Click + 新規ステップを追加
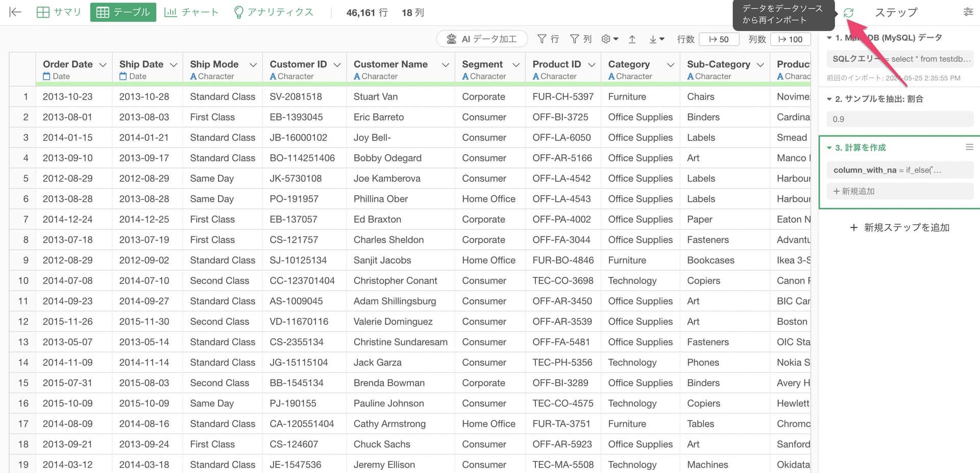The width and height of the screenshot is (980, 473). [x=899, y=227]
